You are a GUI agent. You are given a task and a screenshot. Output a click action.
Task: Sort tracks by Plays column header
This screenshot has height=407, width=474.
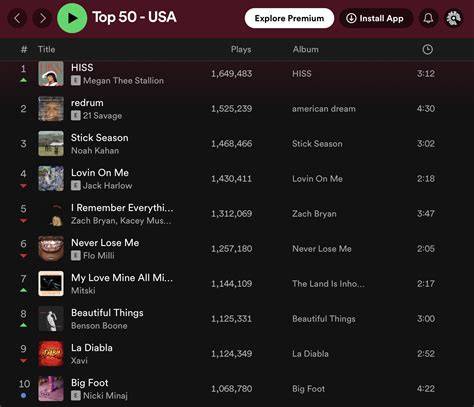tap(241, 49)
